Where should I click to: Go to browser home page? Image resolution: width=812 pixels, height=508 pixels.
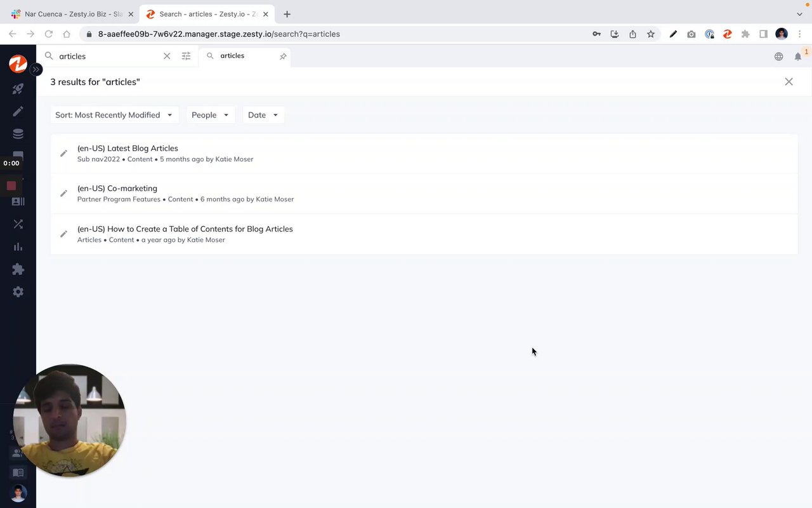[x=67, y=34]
